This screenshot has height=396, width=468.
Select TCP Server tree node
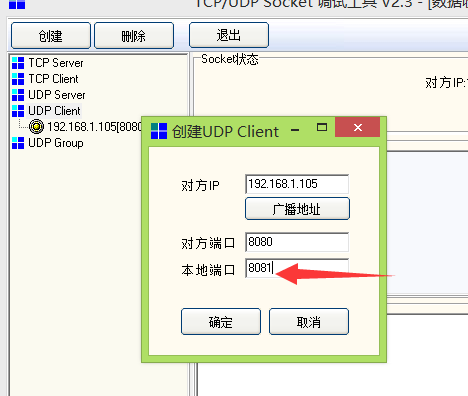pos(56,63)
